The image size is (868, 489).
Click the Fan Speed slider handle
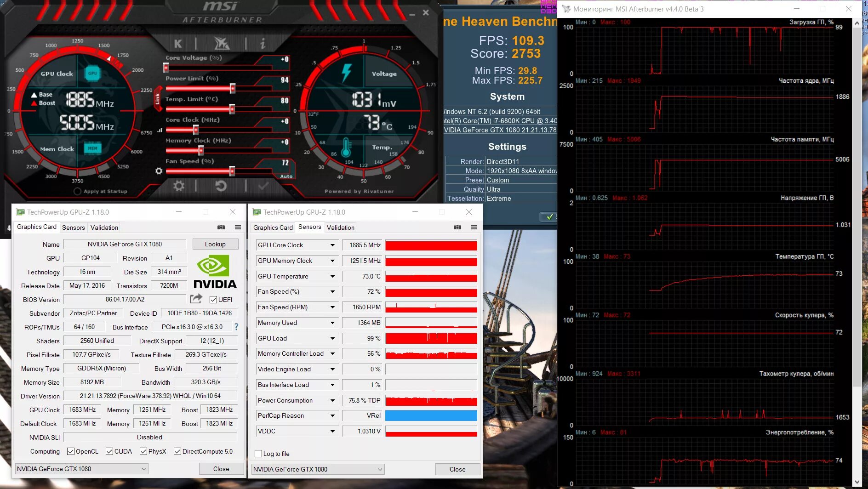(x=232, y=171)
